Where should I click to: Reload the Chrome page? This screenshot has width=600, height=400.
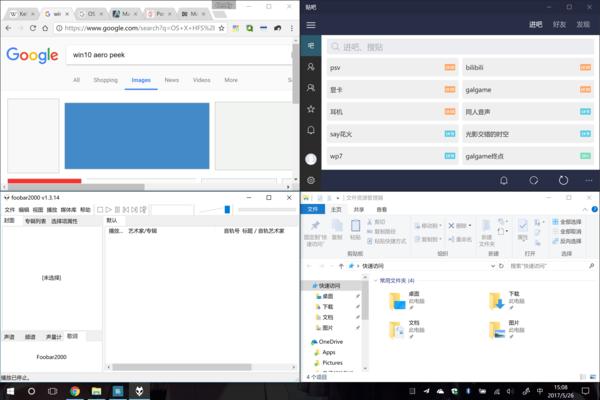click(33, 28)
